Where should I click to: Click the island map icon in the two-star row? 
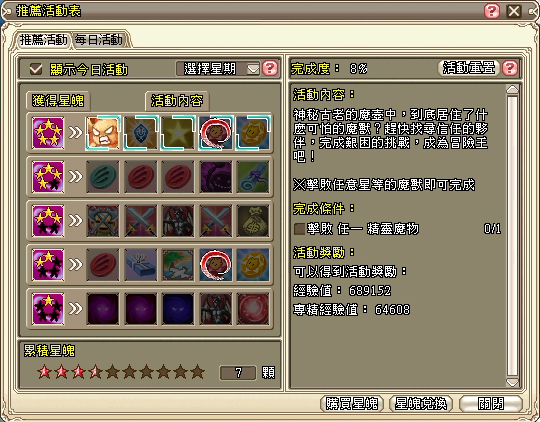[x=178, y=265]
